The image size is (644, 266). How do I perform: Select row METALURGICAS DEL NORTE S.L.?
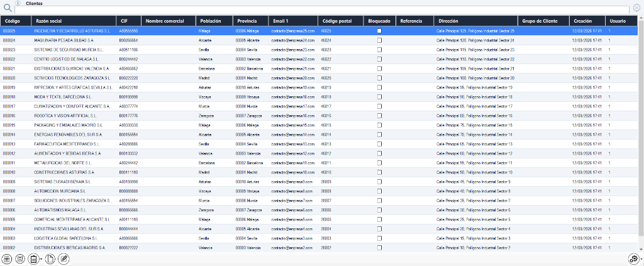[319, 163]
